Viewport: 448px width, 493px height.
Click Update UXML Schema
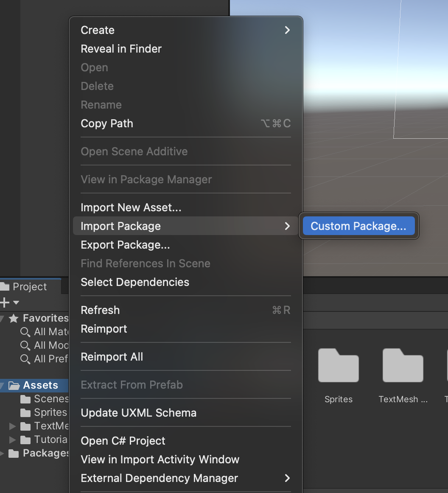(x=185, y=412)
